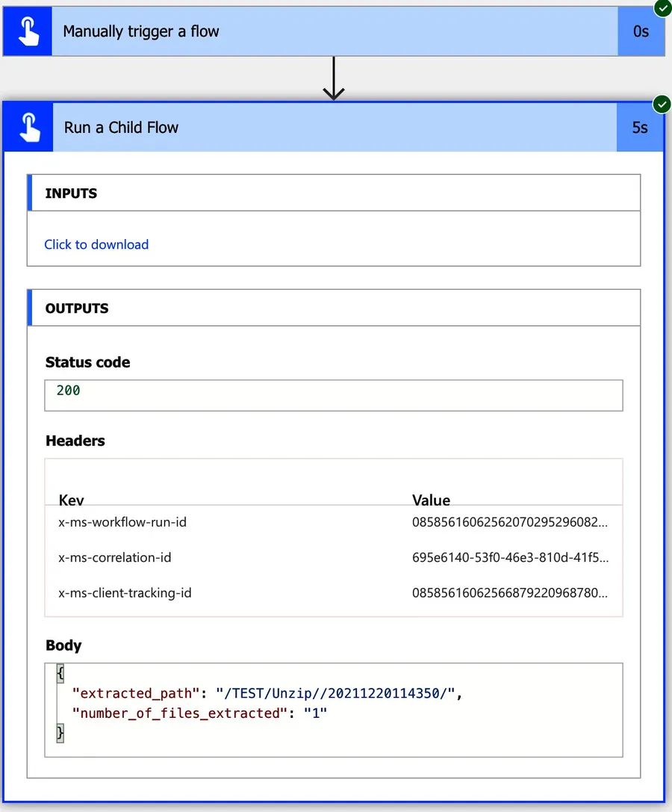The height and width of the screenshot is (812, 672).
Task: Click the extracted_path value in the Body JSON
Action: click(x=335, y=693)
